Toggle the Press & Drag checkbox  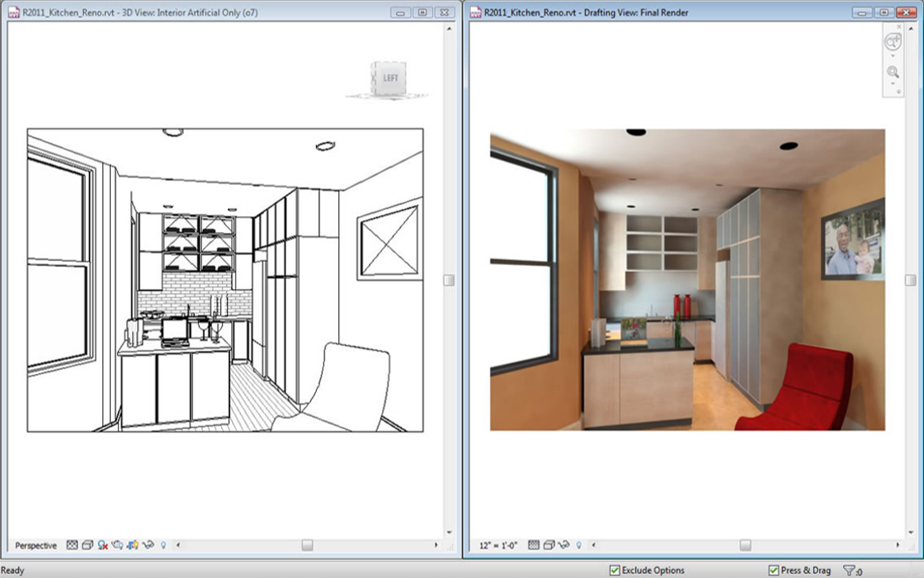[x=774, y=570]
